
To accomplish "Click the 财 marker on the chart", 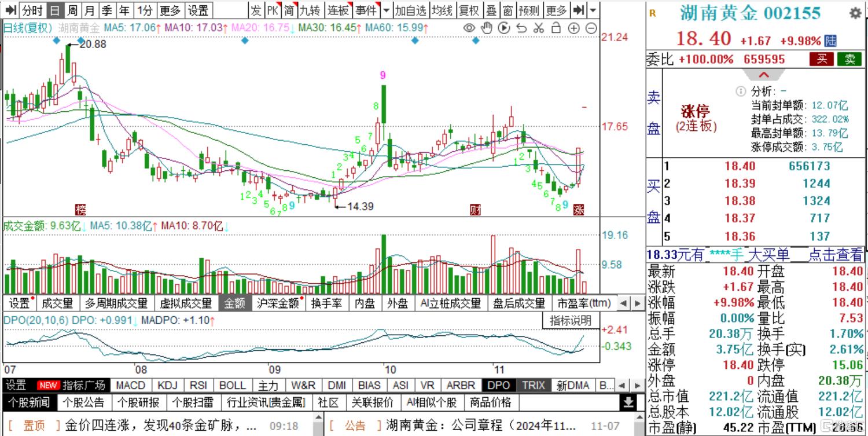I will [x=475, y=210].
